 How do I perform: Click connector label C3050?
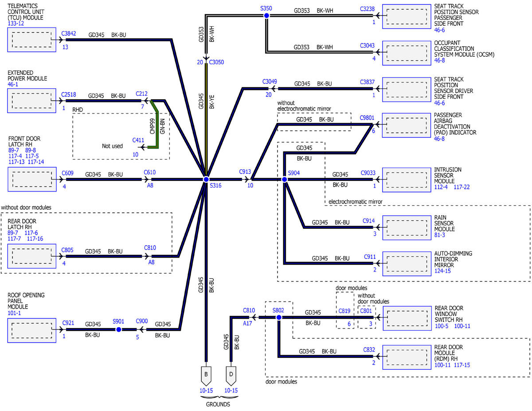pyautogui.click(x=216, y=63)
